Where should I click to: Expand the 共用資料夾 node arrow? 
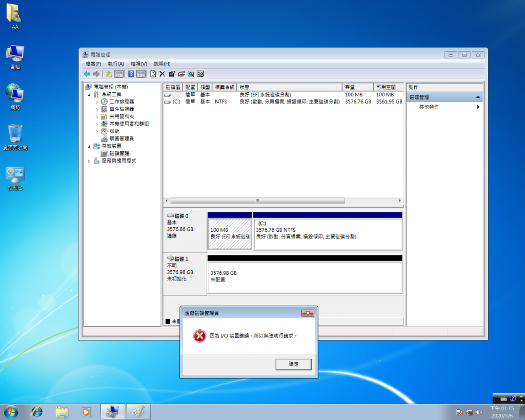(x=97, y=117)
